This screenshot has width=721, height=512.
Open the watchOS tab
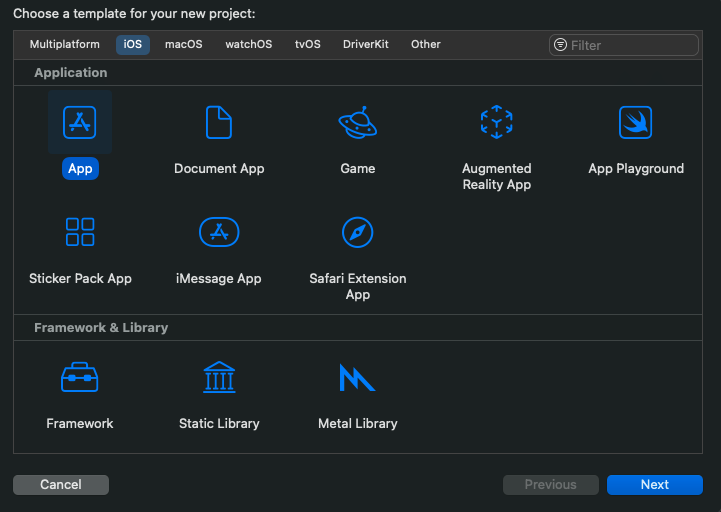(x=248, y=44)
